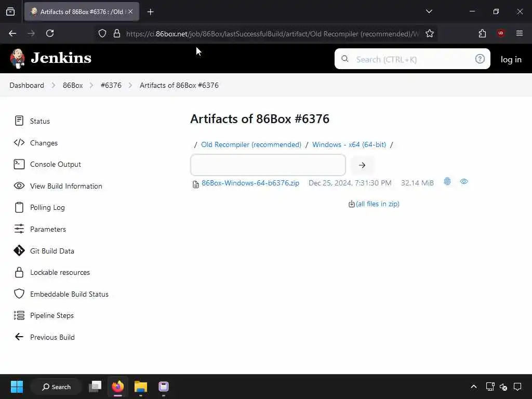Click log in
The width and height of the screenshot is (532, 399).
point(511,59)
